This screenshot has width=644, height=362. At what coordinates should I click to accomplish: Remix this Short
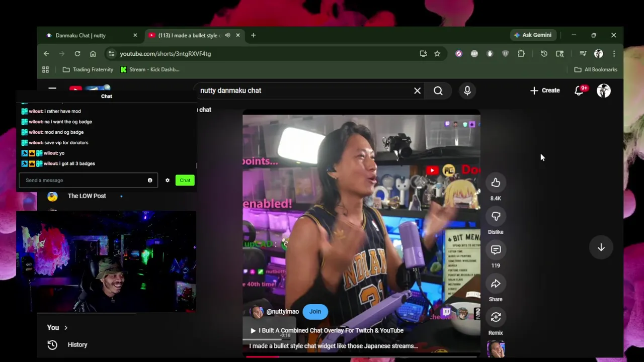496,317
